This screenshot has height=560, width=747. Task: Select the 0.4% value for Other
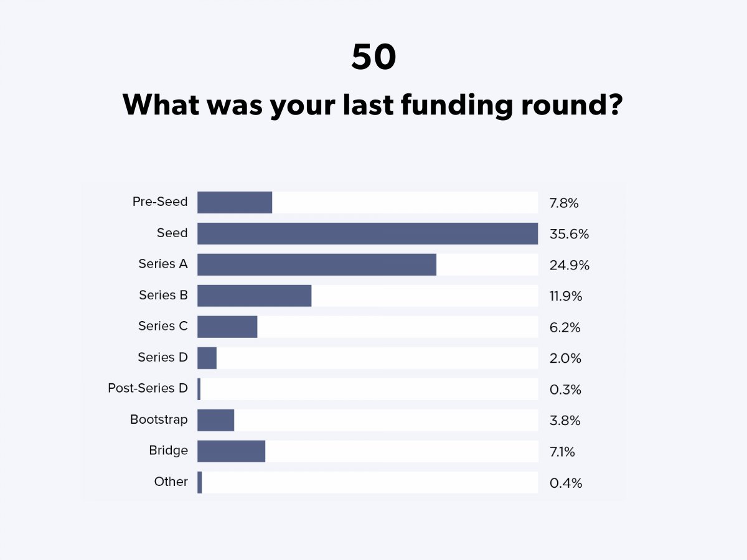coord(566,483)
